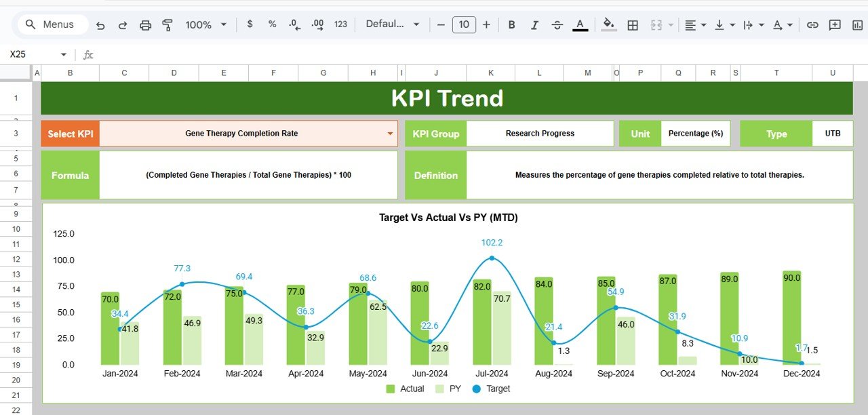Increase font size with plus button

click(x=486, y=24)
